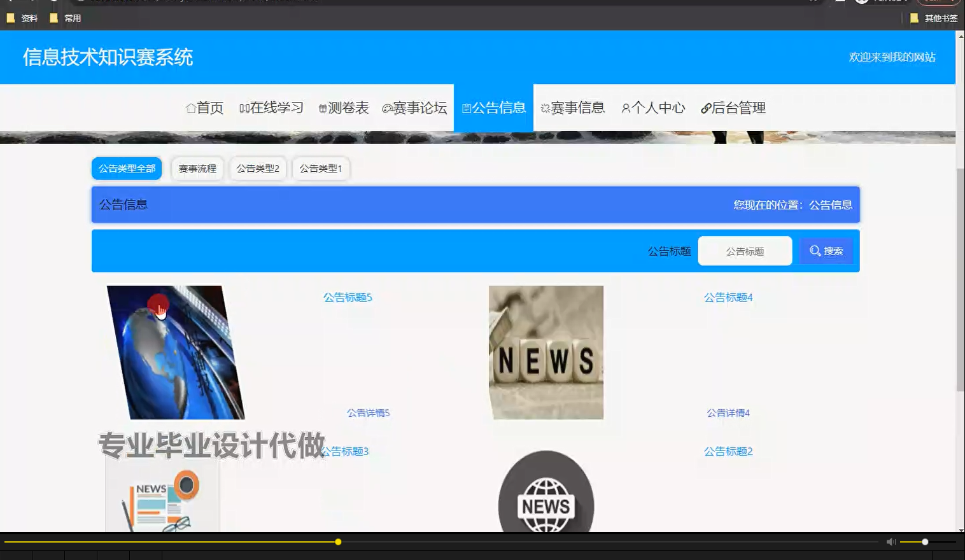This screenshot has height=560, width=965.
Task: Click the magnifier icon on the 搜索 button
Action: click(x=815, y=250)
